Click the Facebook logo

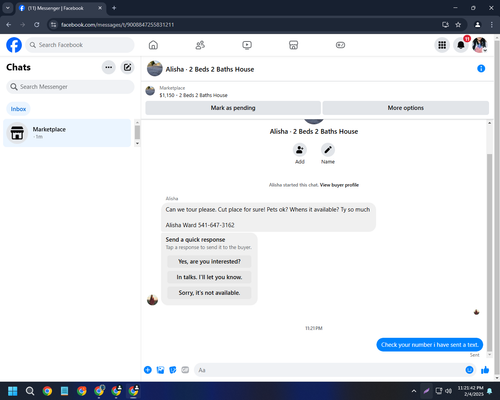[x=14, y=45]
